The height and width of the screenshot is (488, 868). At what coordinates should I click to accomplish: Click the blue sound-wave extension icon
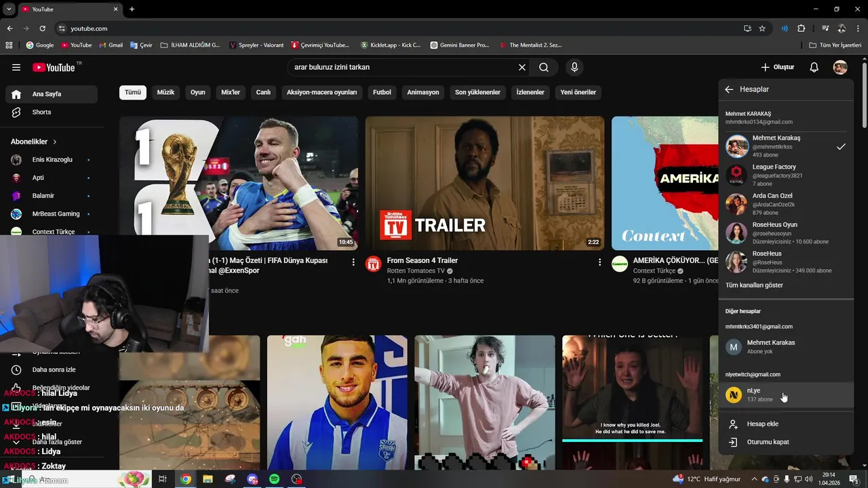coord(785,28)
